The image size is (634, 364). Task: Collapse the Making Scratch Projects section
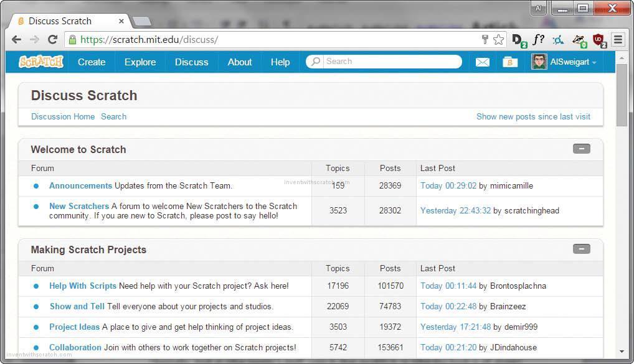[582, 249]
